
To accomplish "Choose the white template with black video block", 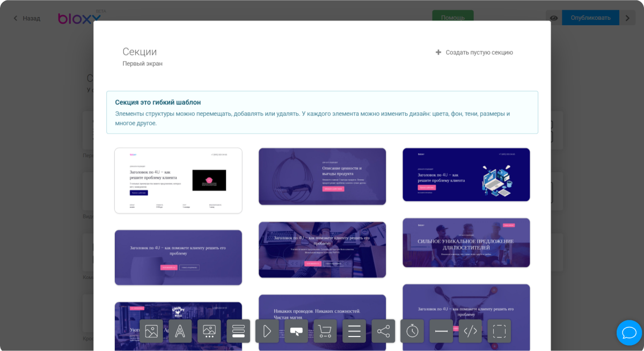I will pyautogui.click(x=178, y=180).
